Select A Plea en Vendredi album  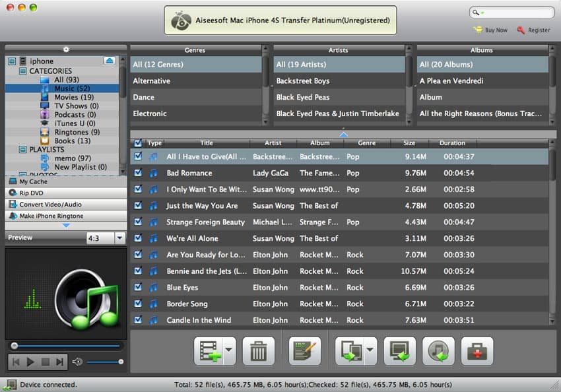point(482,81)
